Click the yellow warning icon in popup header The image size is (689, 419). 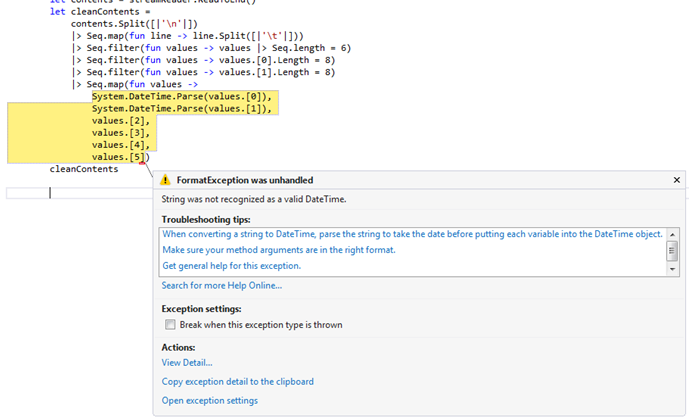166,180
